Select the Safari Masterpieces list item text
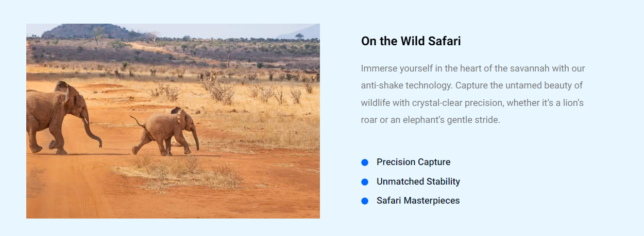Viewport: 644px width, 236px height. click(x=418, y=201)
